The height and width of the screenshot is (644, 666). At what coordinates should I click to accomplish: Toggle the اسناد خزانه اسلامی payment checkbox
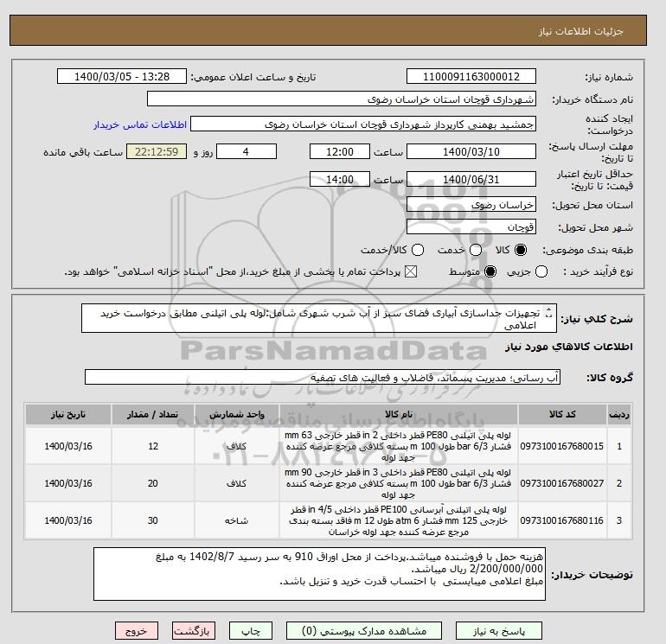click(411, 271)
